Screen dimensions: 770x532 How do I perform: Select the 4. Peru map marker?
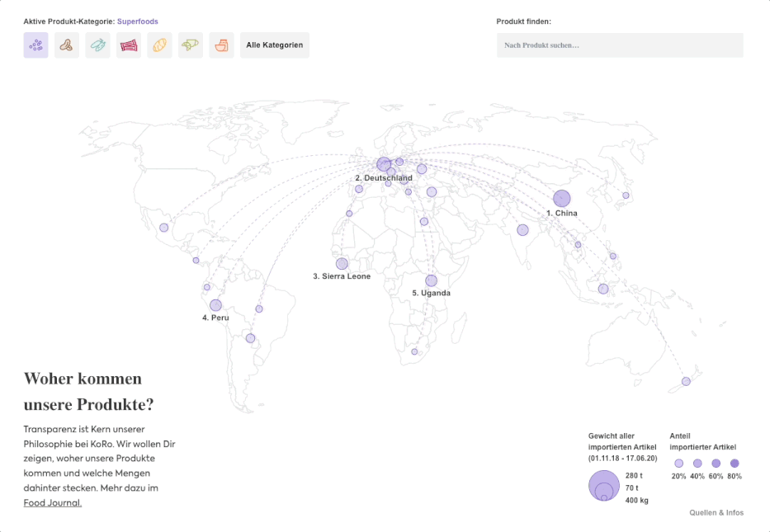coord(216,304)
